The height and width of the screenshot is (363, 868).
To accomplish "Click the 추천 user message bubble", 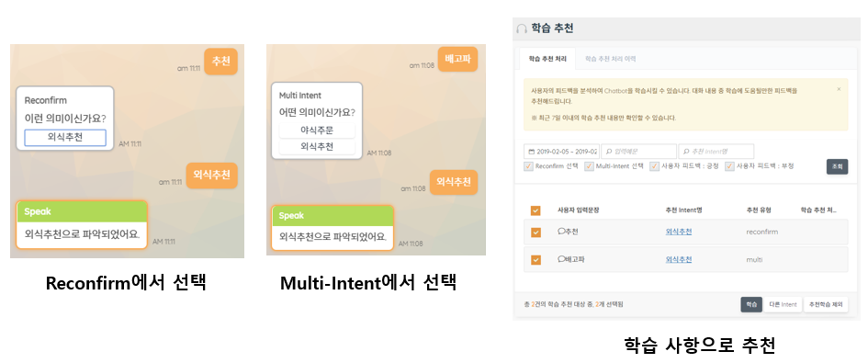I will click(x=220, y=61).
